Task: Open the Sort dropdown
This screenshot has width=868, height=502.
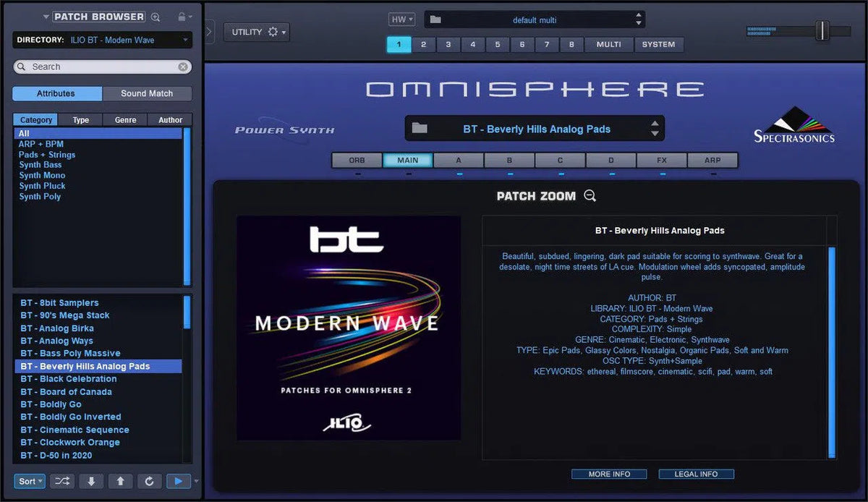Action: (29, 481)
